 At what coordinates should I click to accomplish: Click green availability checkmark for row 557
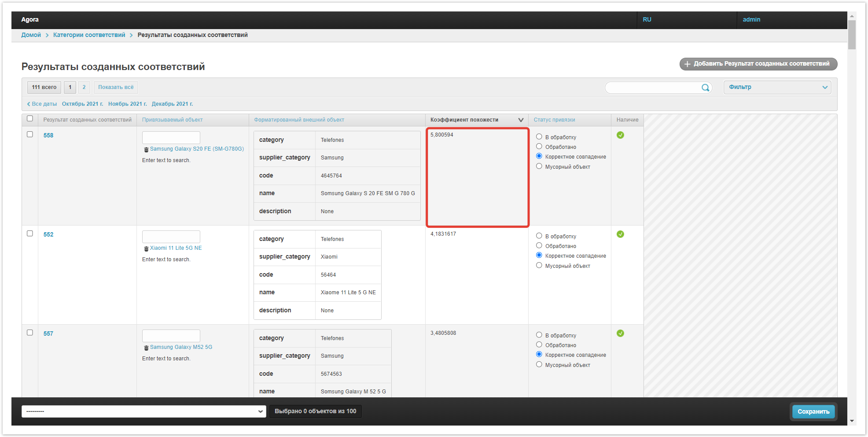coord(620,333)
